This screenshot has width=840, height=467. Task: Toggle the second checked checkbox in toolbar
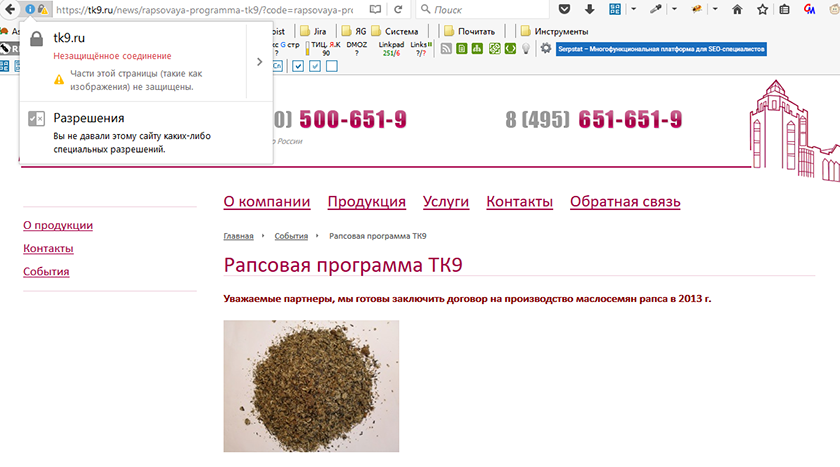315,66
